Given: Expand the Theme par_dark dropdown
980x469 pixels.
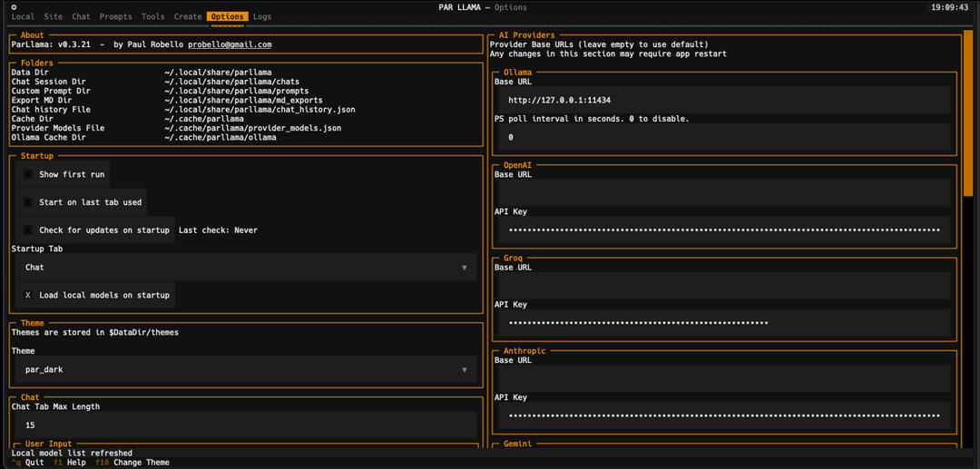Looking at the screenshot, I should [465, 370].
